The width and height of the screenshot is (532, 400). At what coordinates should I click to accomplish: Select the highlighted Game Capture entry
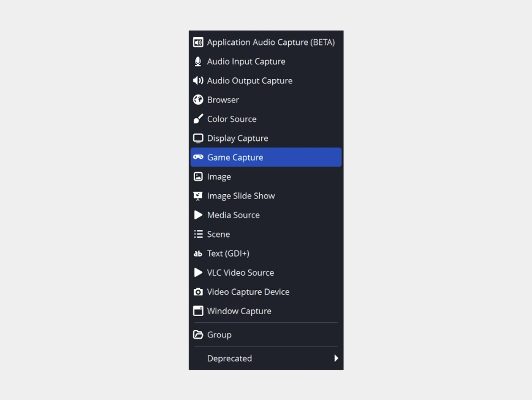tap(235, 157)
